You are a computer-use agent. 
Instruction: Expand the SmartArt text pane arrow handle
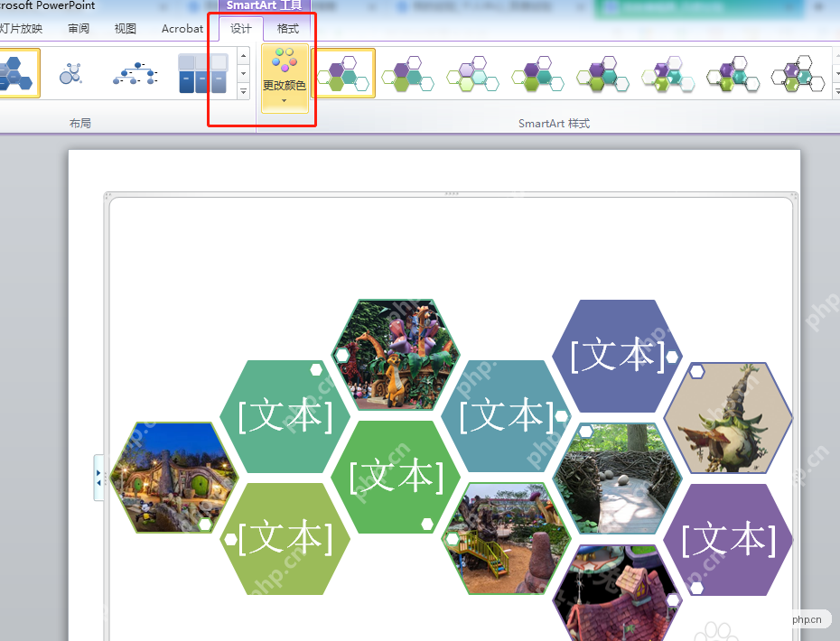click(98, 478)
